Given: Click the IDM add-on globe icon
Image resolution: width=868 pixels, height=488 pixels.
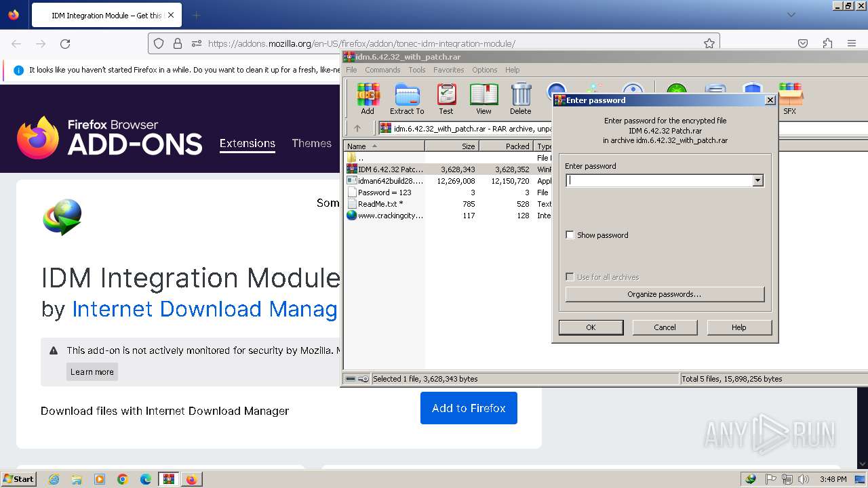Looking at the screenshot, I should click(x=62, y=217).
